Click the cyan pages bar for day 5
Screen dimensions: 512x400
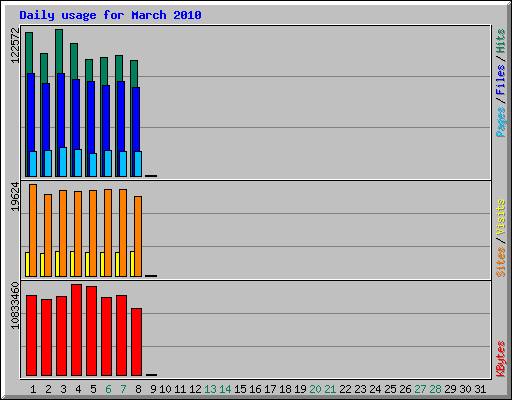pyautogui.click(x=93, y=165)
